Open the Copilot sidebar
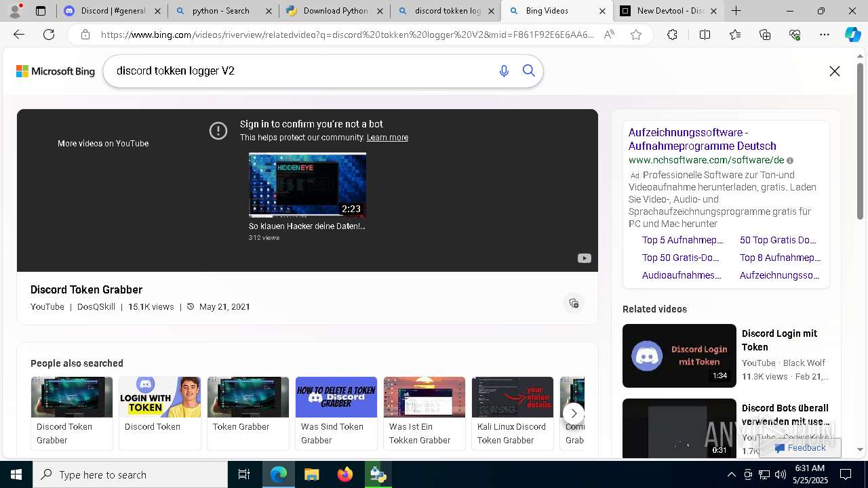 [852, 35]
